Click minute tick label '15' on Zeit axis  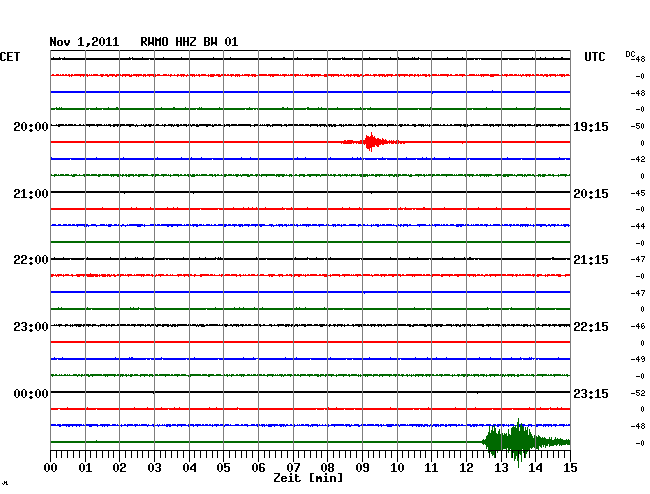570,468
